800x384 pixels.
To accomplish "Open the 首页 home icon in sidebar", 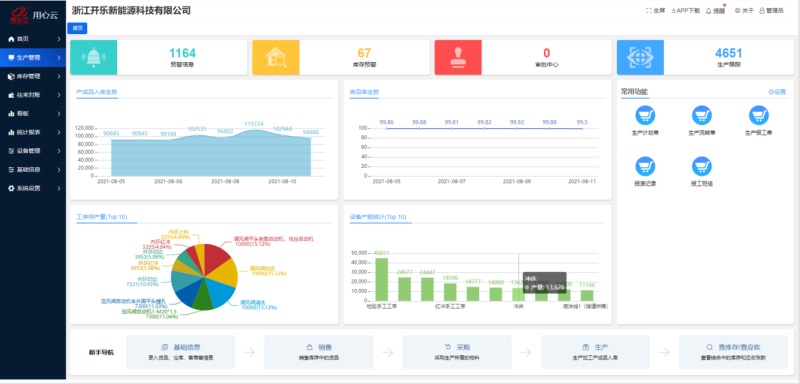I will (x=11, y=39).
